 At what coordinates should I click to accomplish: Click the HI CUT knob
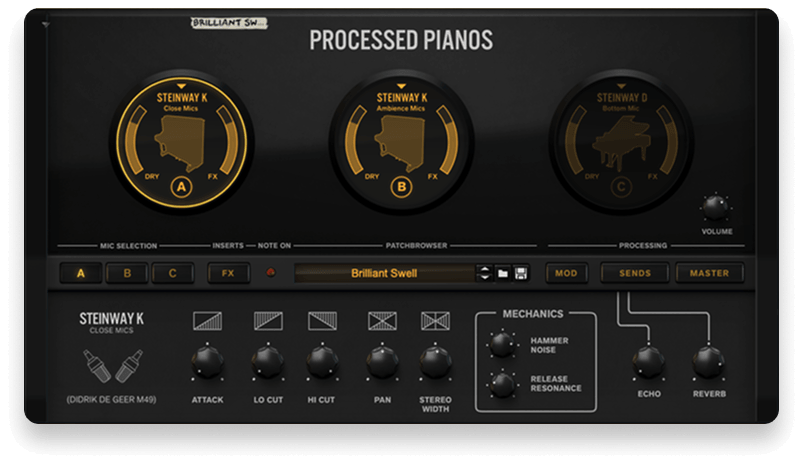(x=322, y=362)
